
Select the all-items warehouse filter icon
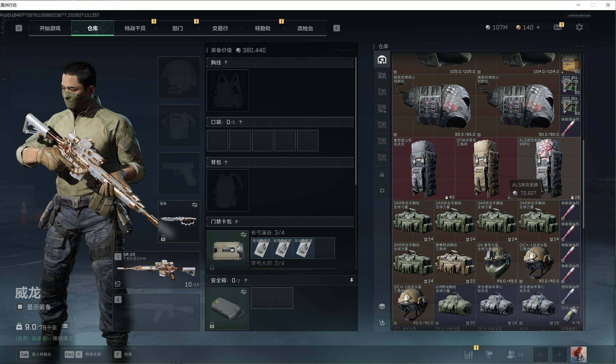click(x=382, y=60)
